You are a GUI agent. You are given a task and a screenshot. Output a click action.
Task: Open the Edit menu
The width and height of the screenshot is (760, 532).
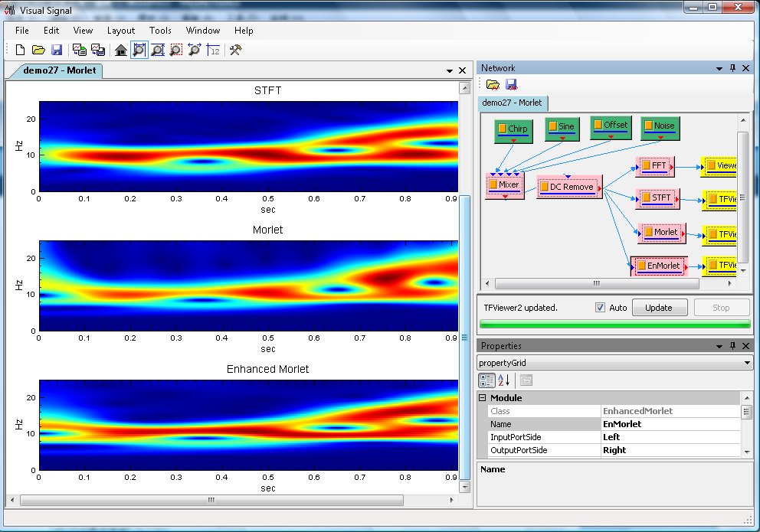(x=51, y=31)
